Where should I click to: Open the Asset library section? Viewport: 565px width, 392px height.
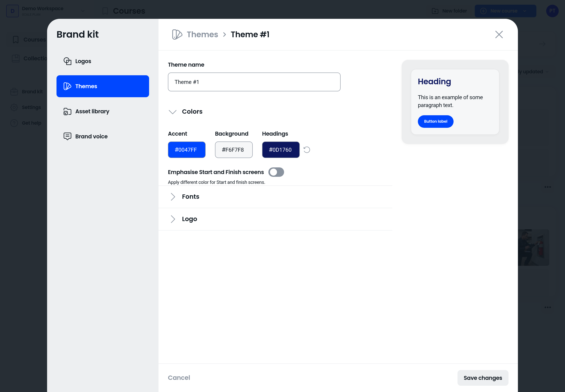point(103,112)
